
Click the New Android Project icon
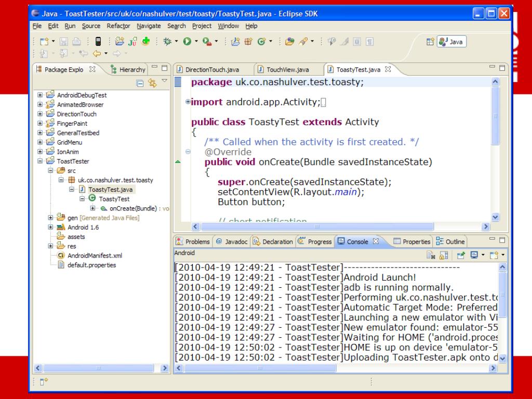[x=119, y=42]
